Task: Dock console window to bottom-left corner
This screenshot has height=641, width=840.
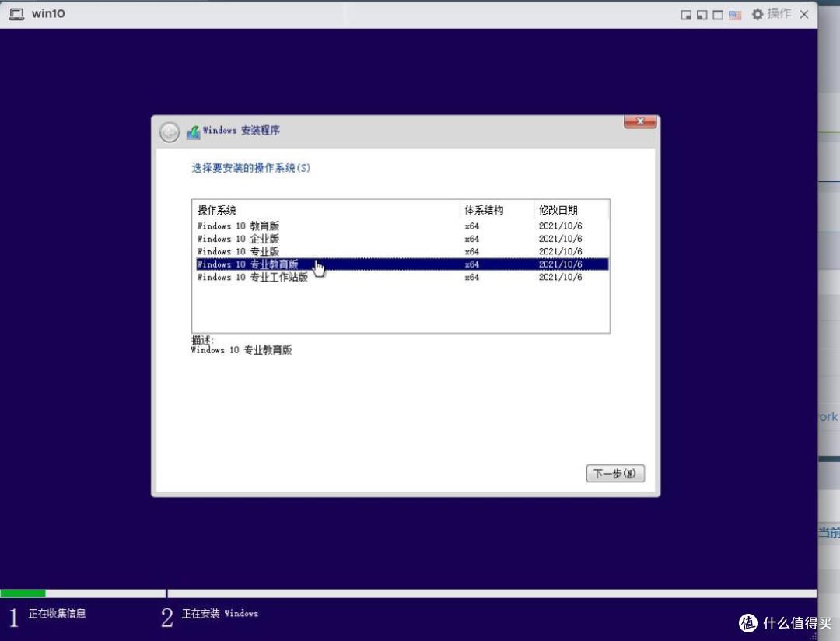Action: click(702, 15)
